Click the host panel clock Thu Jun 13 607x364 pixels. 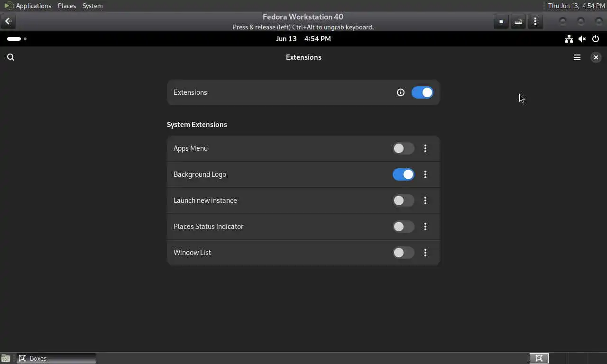576,6
